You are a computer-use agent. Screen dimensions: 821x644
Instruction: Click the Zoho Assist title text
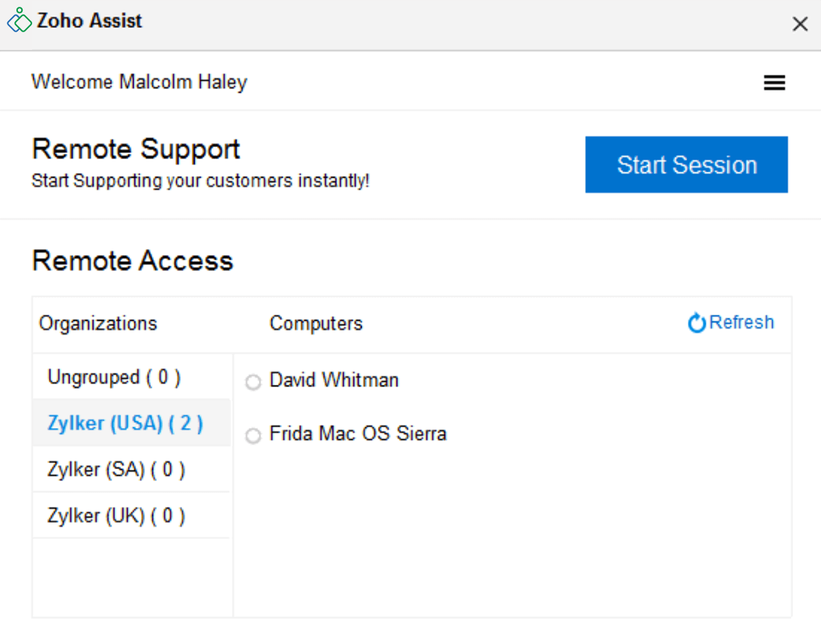coord(90,21)
